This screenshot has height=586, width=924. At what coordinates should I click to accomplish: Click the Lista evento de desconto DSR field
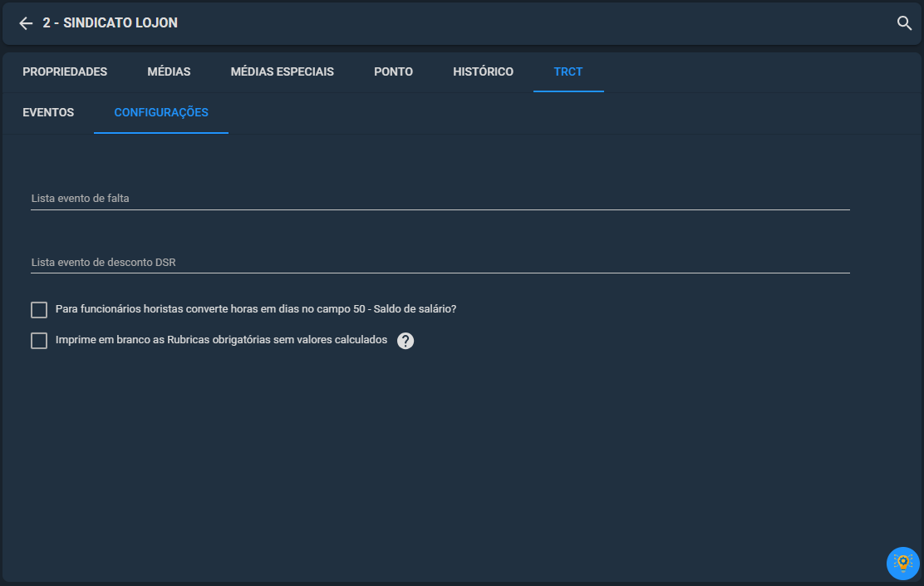440,263
